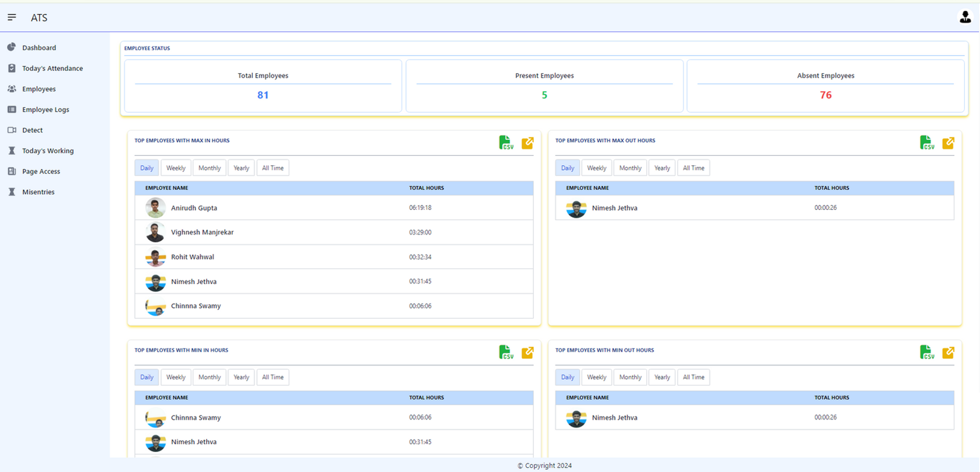Switch Max In Hours to Weekly tab
This screenshot has height=472, width=980.
(x=176, y=168)
